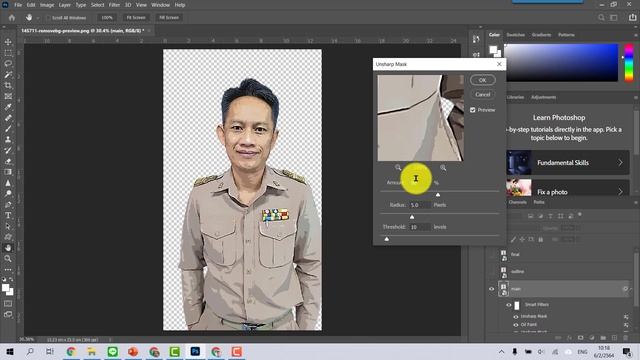The height and width of the screenshot is (360, 640).
Task: Toggle Quick Mask mode icon
Action: coord(8,304)
